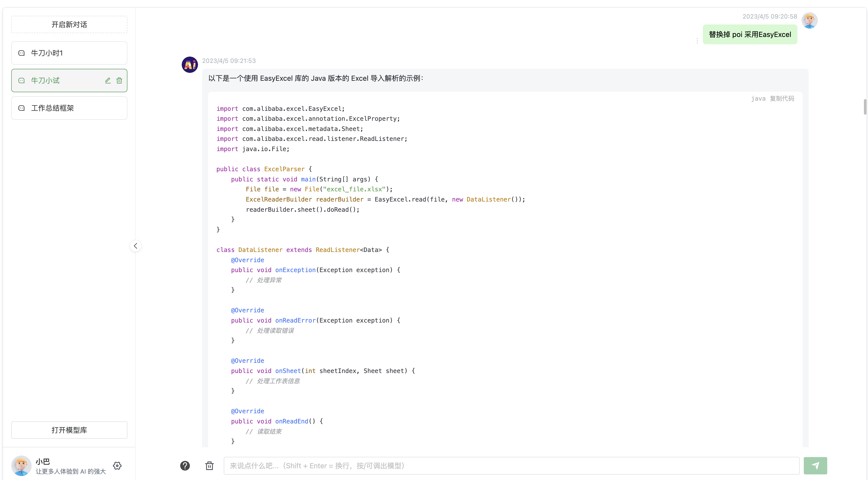The height and width of the screenshot is (480, 868).
Task: Click the import metadata.Sheet code line
Action: [290, 129]
